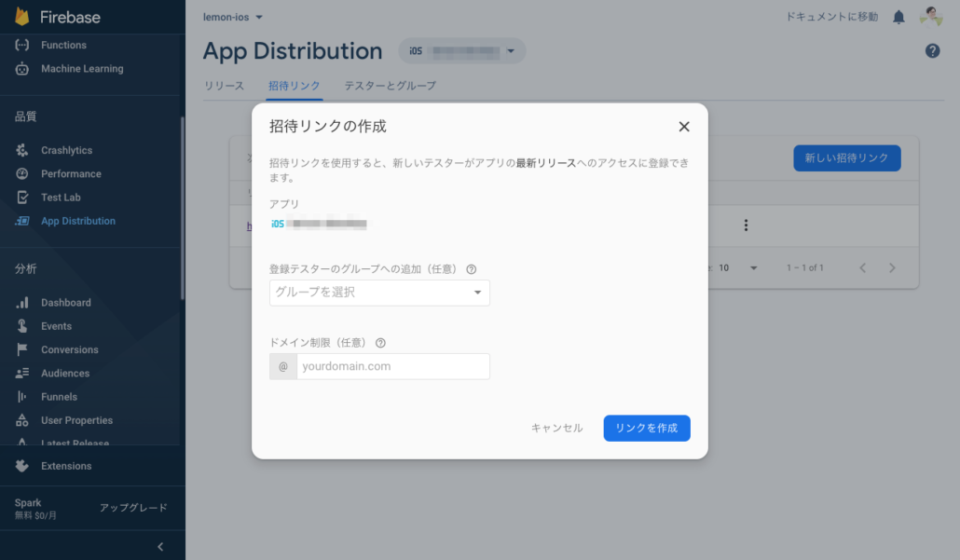The width and height of the screenshot is (960, 560).
Task: Switch to the テスターとグループ tab
Action: tap(390, 86)
